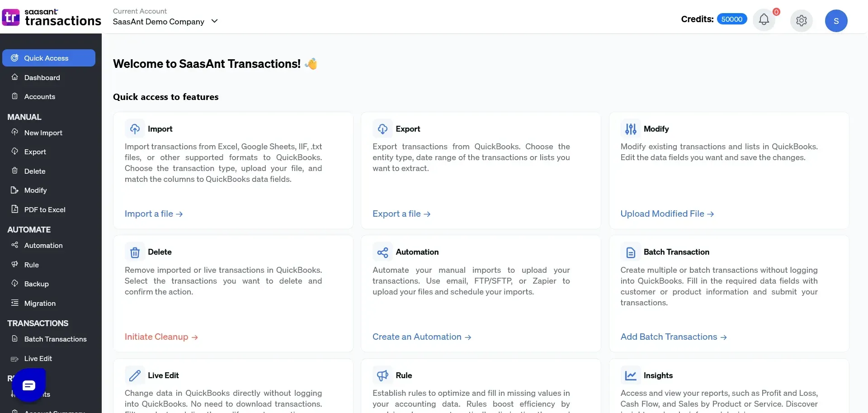868x413 pixels.
Task: Click the Modify card sliders icon
Action: (x=631, y=129)
